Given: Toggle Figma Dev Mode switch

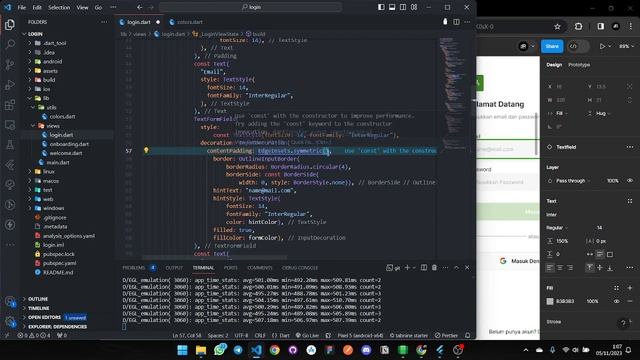Looking at the screenshot, I should coord(578,47).
